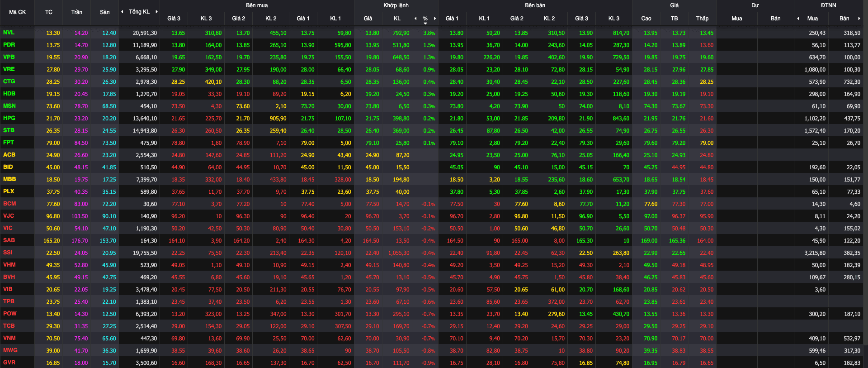Click the KL 1 header under Bên bán
This screenshot has height=368, width=868.
click(x=484, y=19)
